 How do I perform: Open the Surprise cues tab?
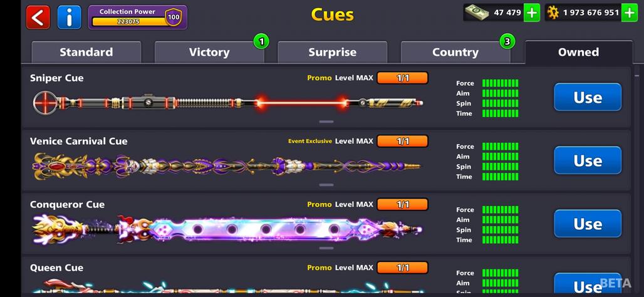click(x=332, y=52)
